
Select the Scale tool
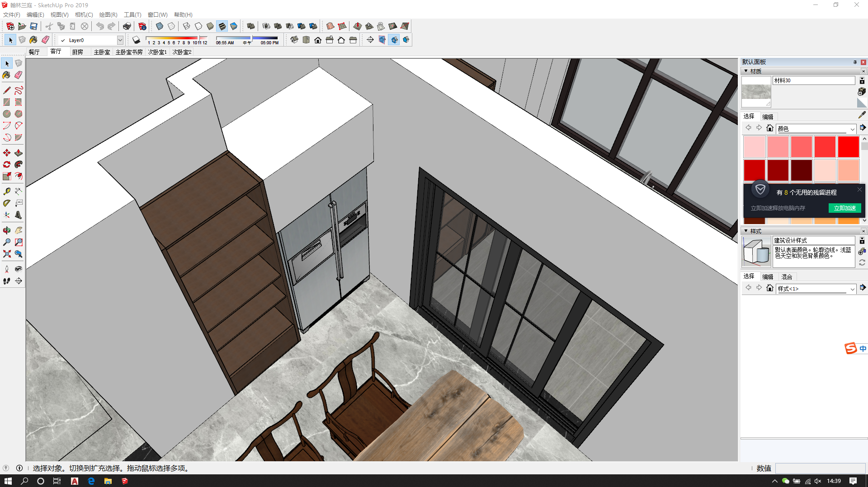pos(7,176)
